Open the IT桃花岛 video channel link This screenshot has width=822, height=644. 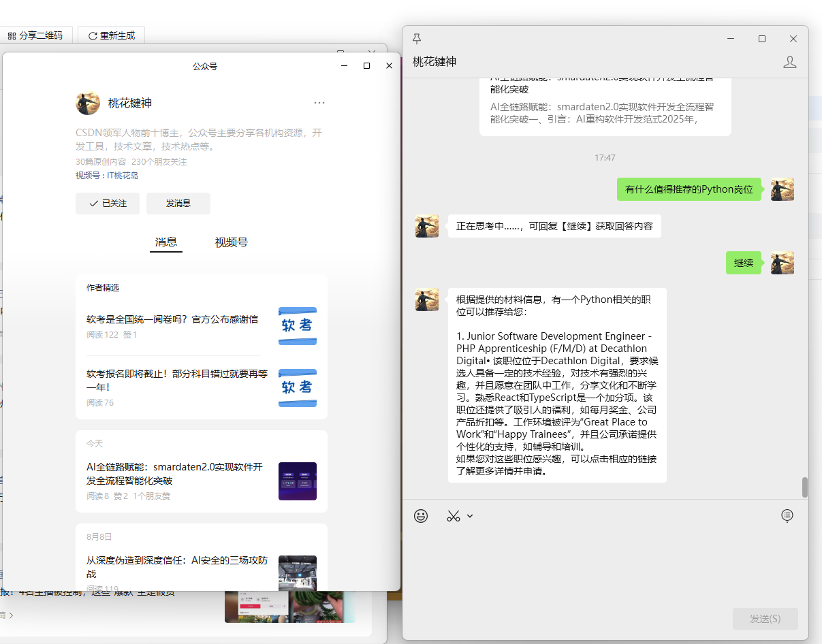point(123,176)
